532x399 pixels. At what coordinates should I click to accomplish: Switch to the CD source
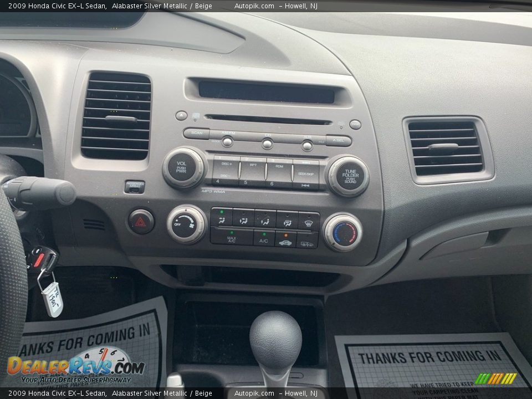(x=267, y=144)
